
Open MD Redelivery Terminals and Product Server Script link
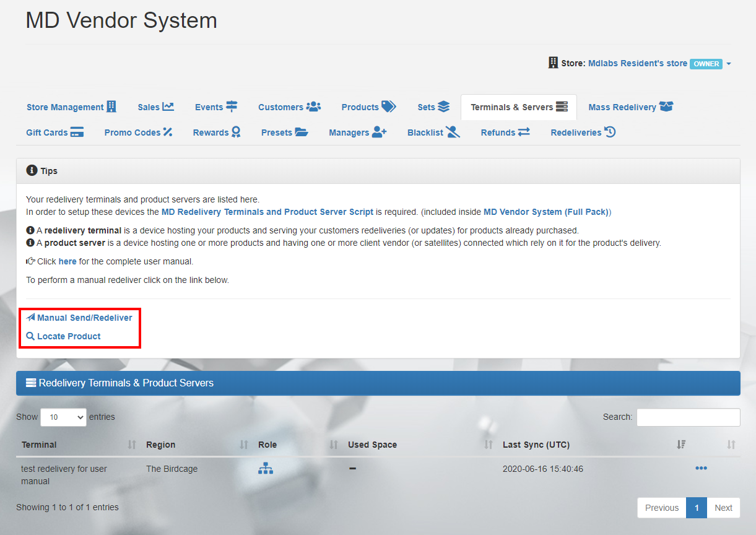pyautogui.click(x=267, y=212)
